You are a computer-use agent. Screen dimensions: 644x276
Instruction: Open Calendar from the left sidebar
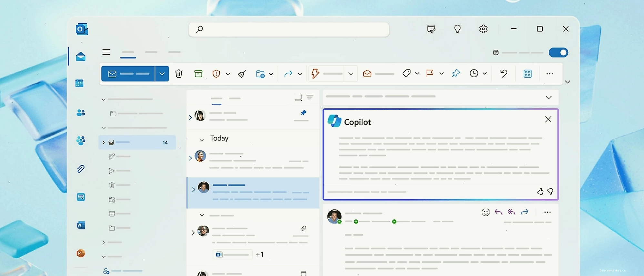(x=80, y=83)
